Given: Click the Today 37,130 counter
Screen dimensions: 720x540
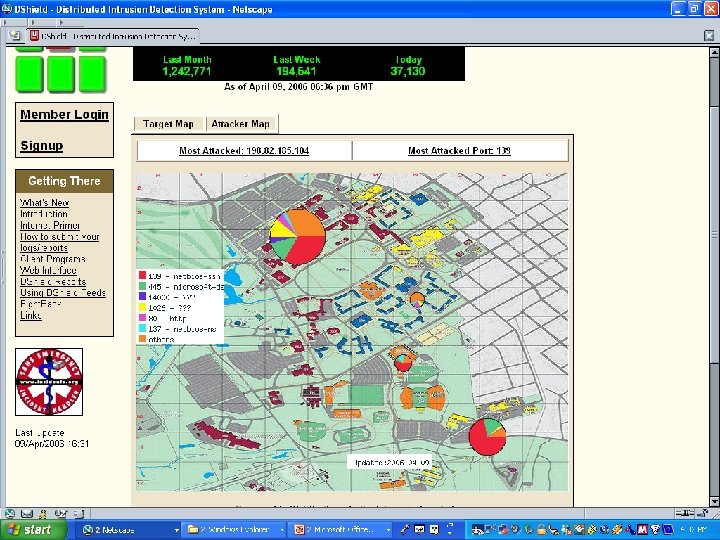Looking at the screenshot, I should pyautogui.click(x=408, y=66).
